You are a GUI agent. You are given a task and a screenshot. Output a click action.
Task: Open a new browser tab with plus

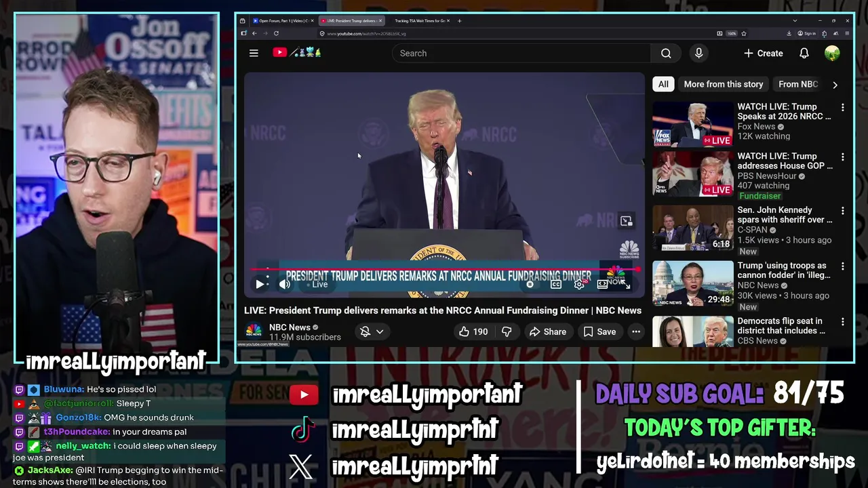[459, 21]
